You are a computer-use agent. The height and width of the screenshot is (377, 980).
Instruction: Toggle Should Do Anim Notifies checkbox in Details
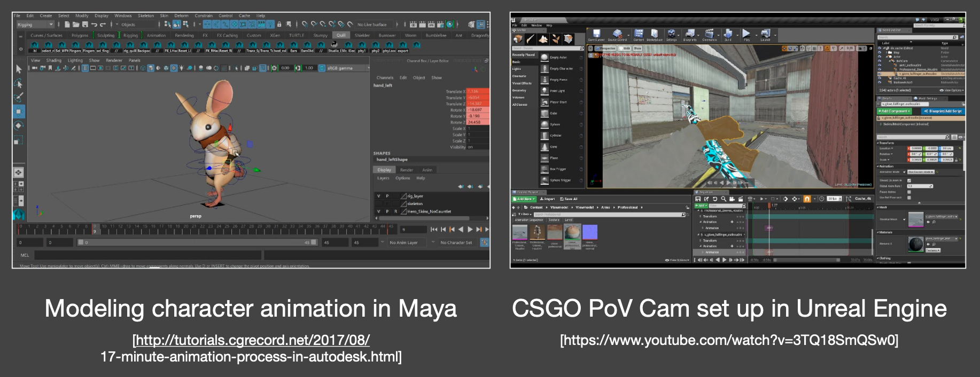coord(909,180)
